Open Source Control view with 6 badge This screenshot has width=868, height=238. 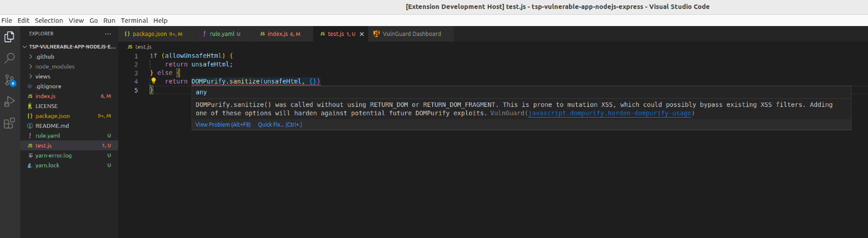coord(9,80)
